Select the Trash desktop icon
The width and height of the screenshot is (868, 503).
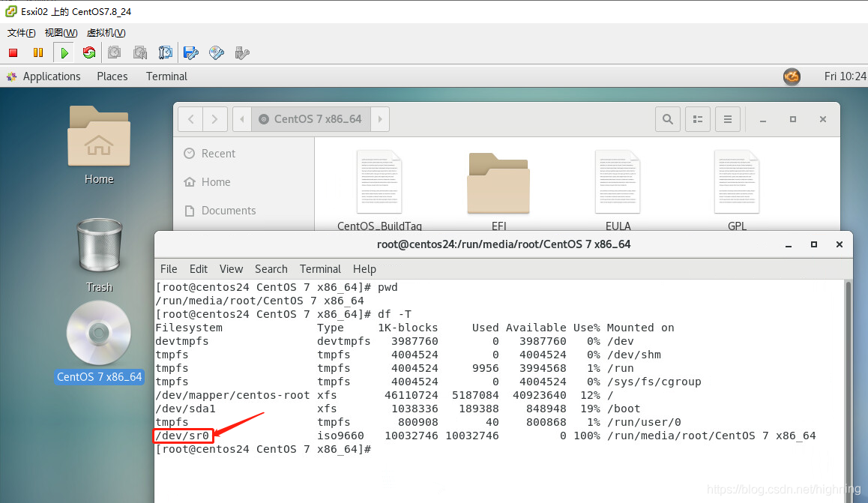point(99,255)
